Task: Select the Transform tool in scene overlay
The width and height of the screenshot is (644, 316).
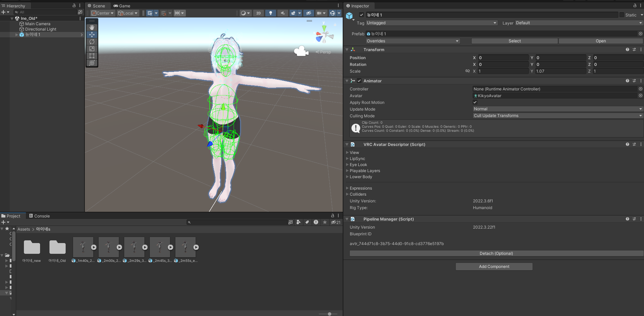Action: coord(92,63)
